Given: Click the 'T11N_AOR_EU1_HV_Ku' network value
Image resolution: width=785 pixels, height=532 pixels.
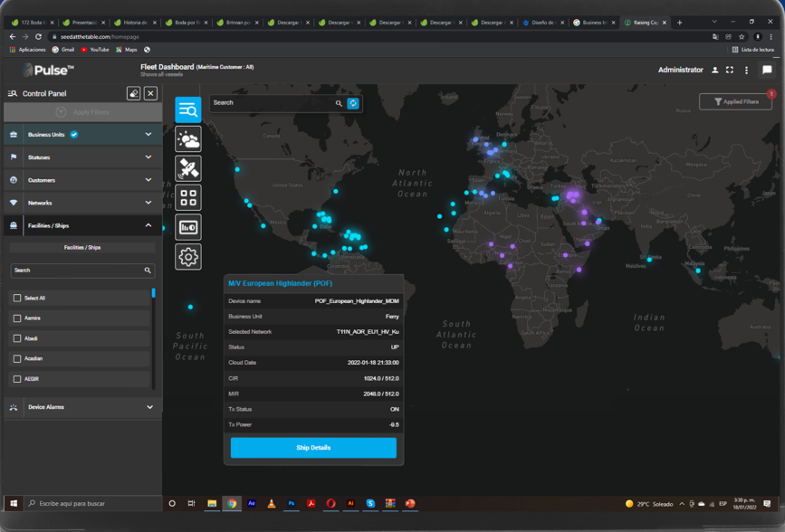Looking at the screenshot, I should 368,332.
